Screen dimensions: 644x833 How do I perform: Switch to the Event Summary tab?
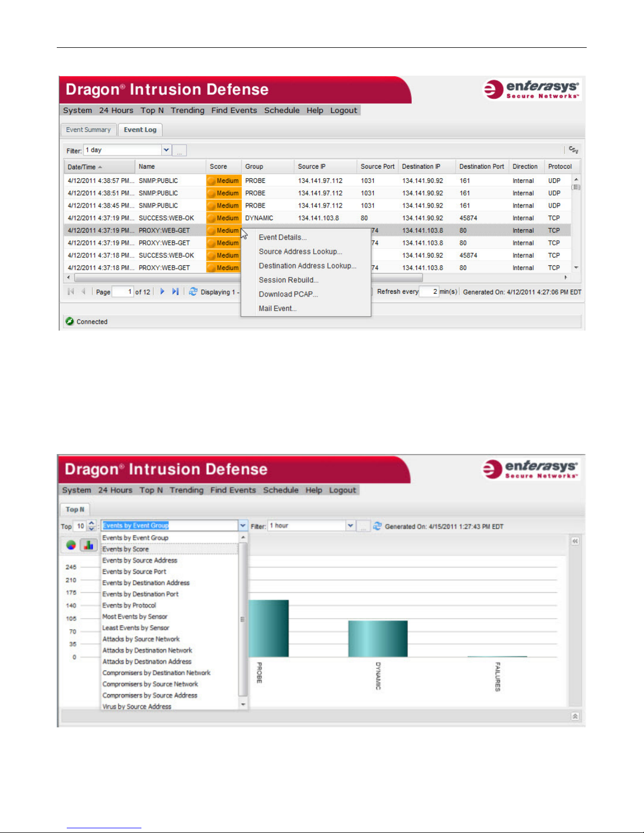[x=88, y=130]
